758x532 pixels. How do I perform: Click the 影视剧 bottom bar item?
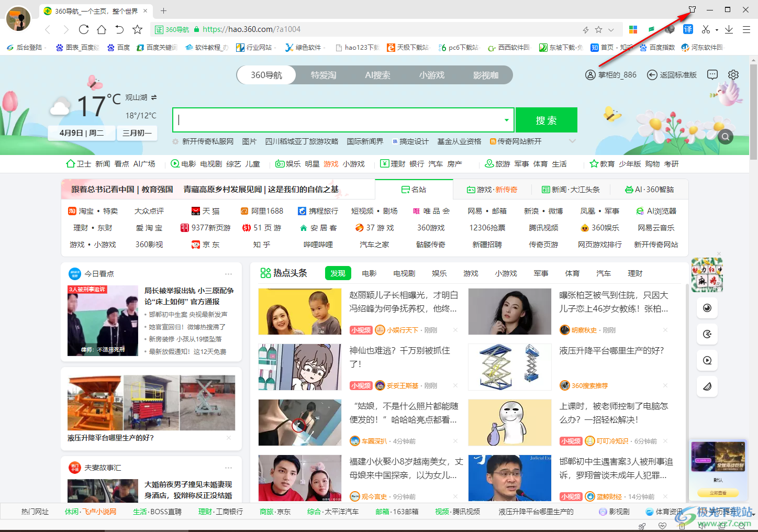pyautogui.click(x=614, y=512)
